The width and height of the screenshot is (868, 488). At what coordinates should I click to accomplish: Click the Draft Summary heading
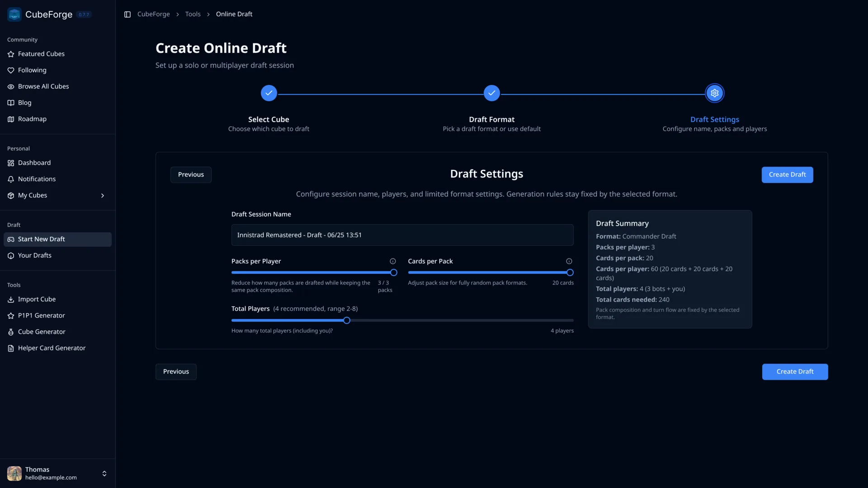pos(622,224)
